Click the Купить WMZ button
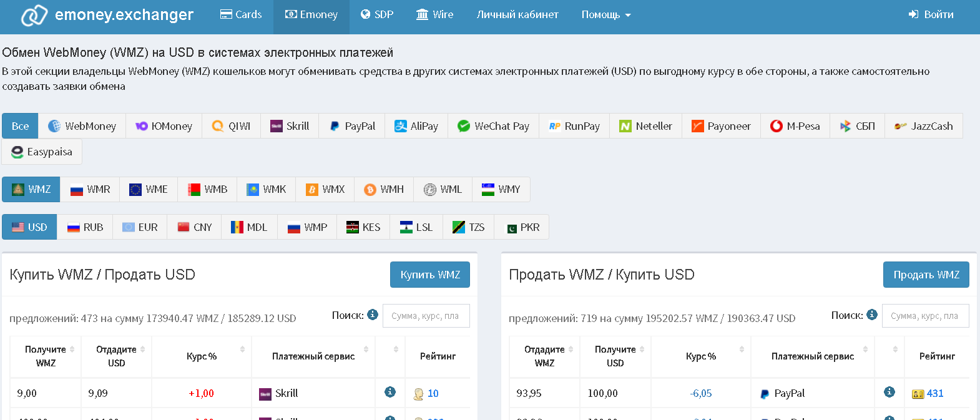Viewport: 980px width, 420px height. click(430, 275)
